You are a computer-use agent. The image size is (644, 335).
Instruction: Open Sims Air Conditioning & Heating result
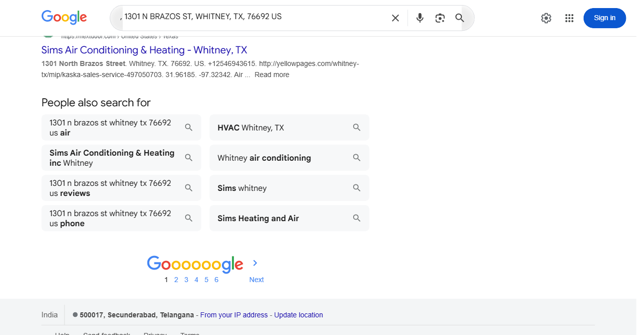click(x=144, y=50)
